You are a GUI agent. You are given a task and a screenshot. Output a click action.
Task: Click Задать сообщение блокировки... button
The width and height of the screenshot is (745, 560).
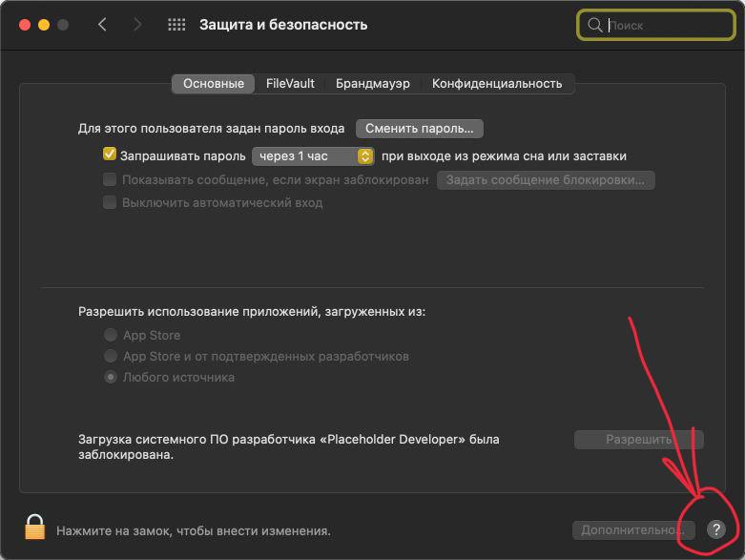[546, 180]
